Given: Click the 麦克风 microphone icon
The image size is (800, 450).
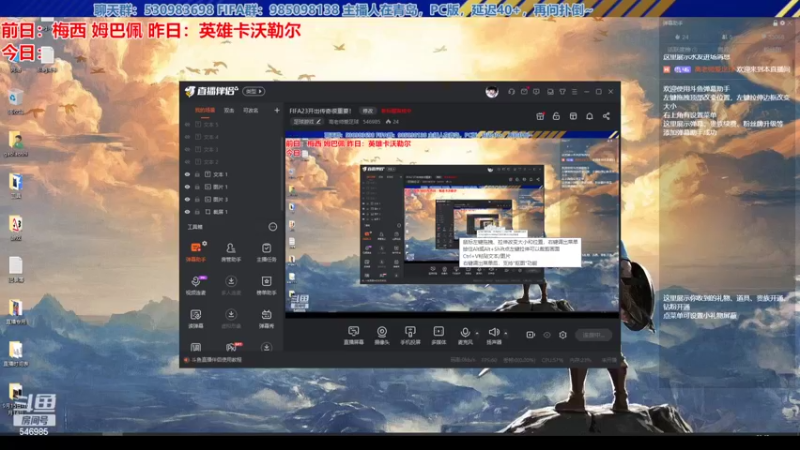Looking at the screenshot, I should click(x=465, y=333).
